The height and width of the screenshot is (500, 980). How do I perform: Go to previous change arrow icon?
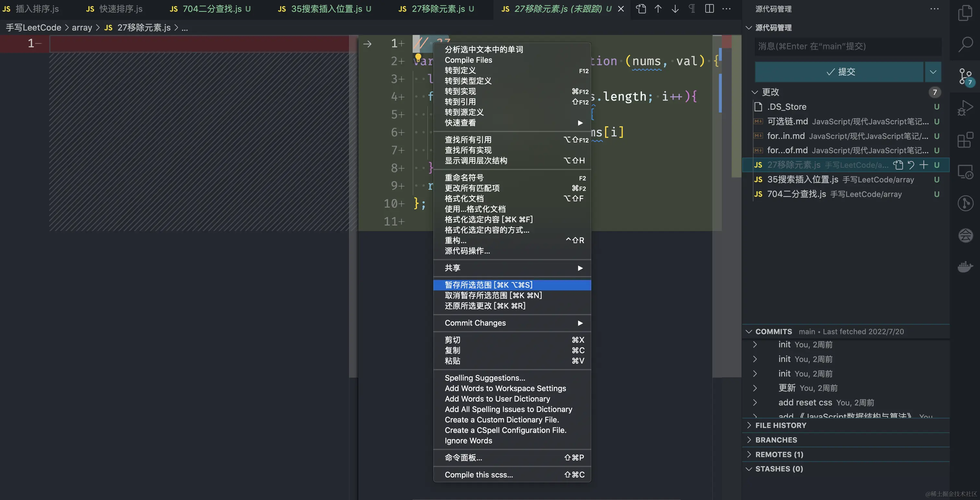(x=658, y=9)
